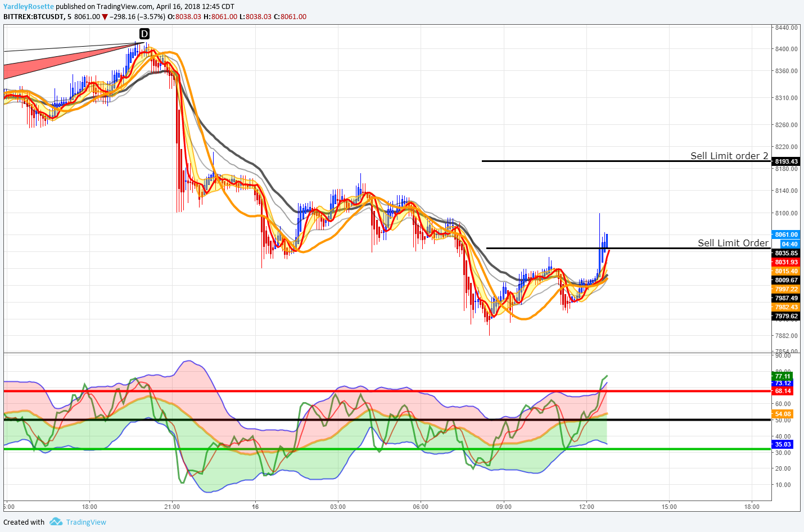Click the 06:00 time axis label
Image resolution: width=804 pixels, height=532 pixels.
[421, 507]
